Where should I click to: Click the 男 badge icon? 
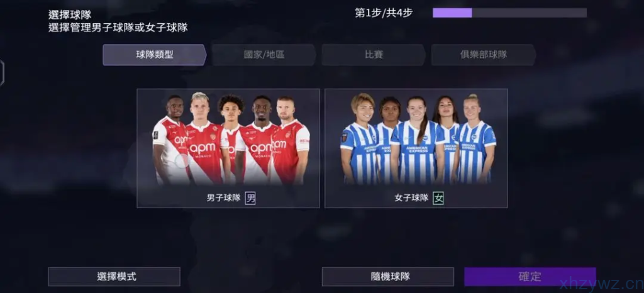(x=250, y=198)
